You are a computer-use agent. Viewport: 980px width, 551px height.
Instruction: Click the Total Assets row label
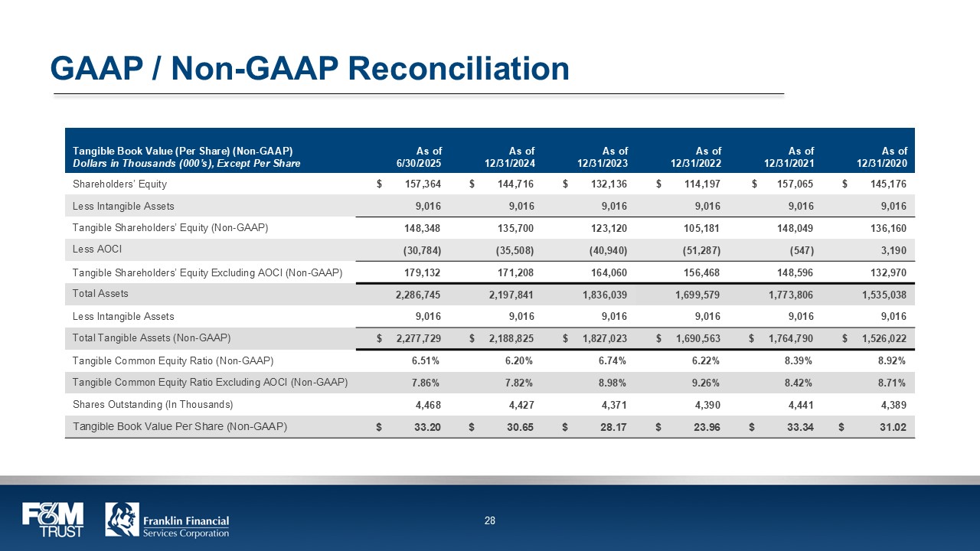click(x=100, y=293)
